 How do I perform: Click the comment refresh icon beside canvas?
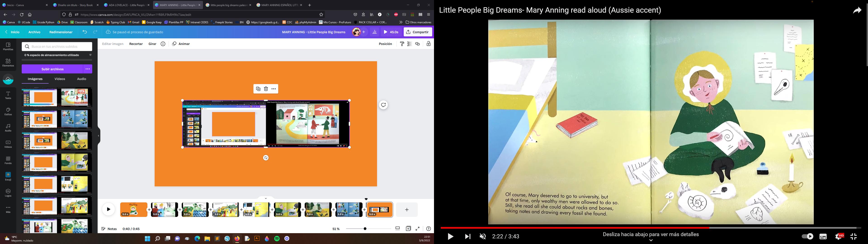click(x=383, y=105)
